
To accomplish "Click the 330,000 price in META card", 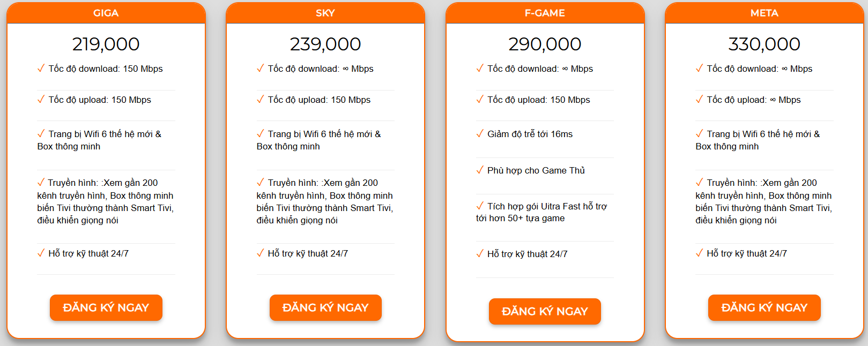I will point(764,44).
